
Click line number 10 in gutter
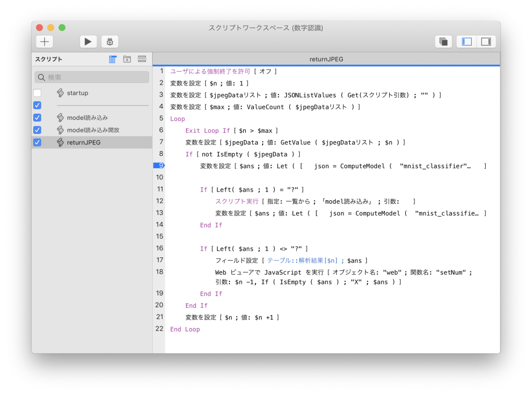point(159,178)
